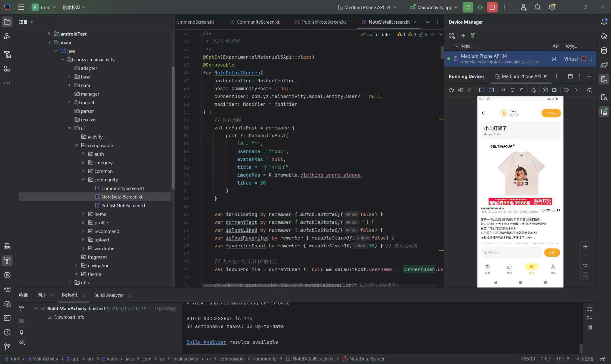Expand the home folder in project tree

coord(83,214)
